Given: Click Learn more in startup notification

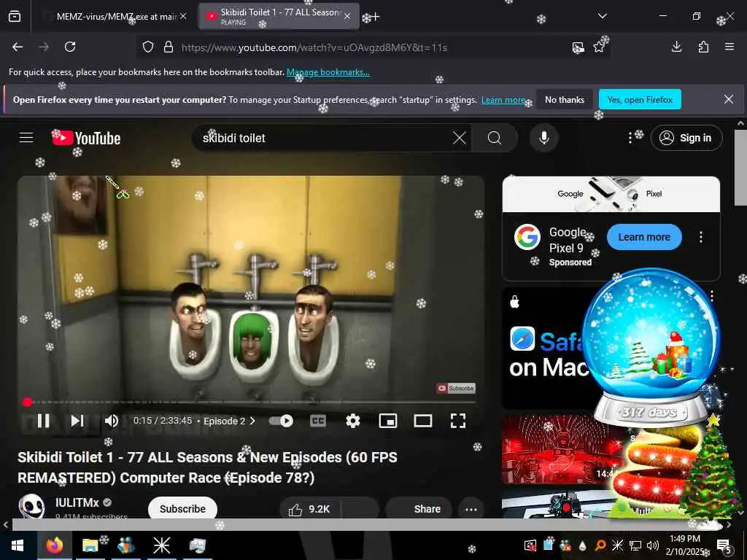Looking at the screenshot, I should 503,100.
